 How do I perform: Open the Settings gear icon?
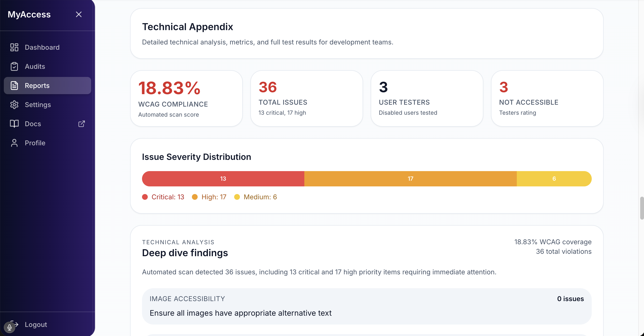(x=14, y=105)
